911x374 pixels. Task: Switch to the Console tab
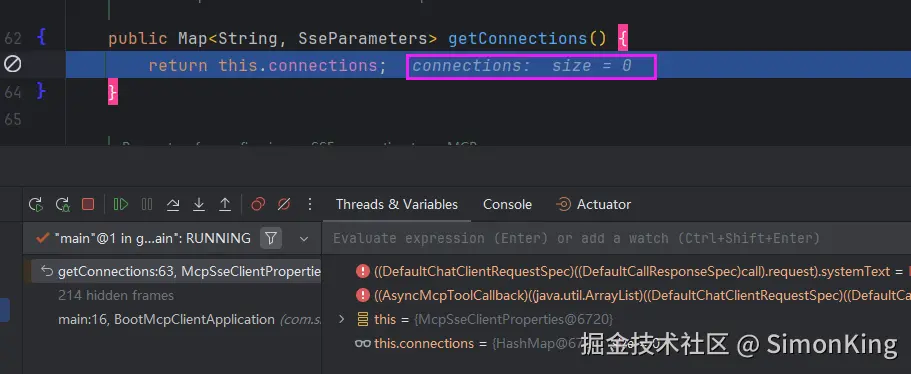[x=507, y=204]
